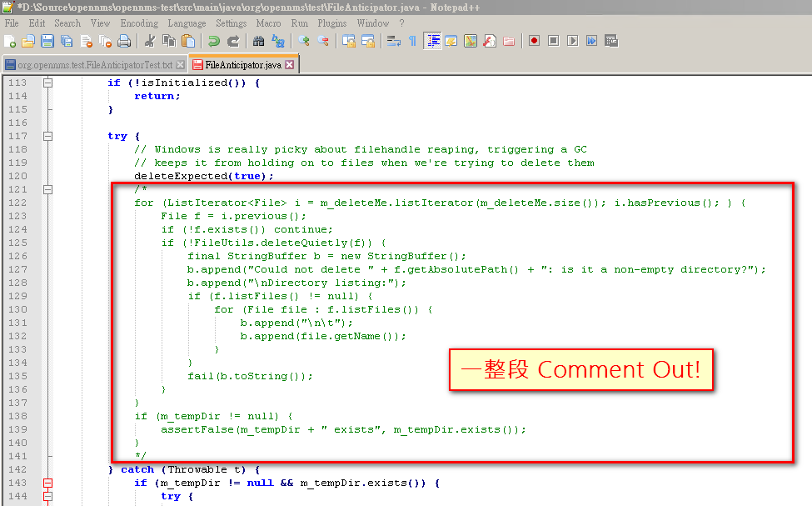This screenshot has height=506, width=812.
Task: Click line number 120 in margin
Action: (x=17, y=176)
